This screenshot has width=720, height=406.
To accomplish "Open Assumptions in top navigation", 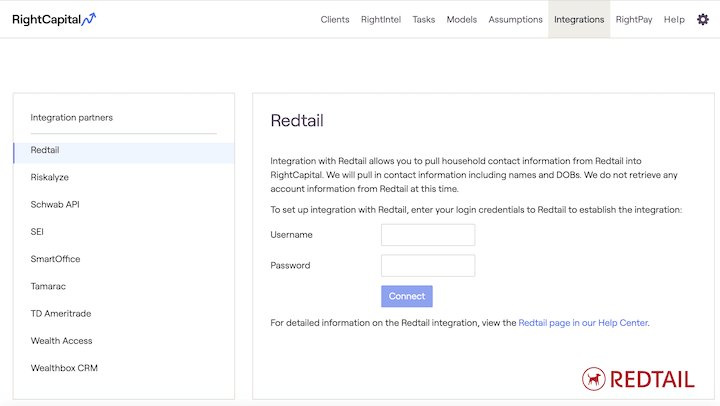I will [x=515, y=19].
